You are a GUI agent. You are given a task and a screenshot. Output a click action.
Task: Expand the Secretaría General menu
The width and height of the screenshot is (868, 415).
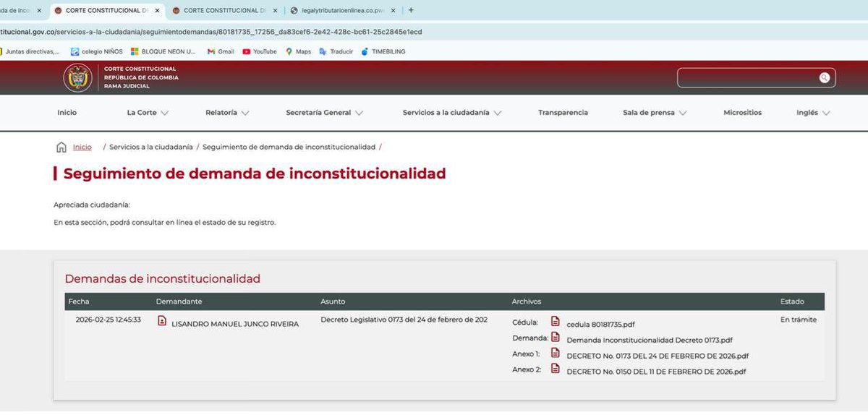(x=325, y=113)
